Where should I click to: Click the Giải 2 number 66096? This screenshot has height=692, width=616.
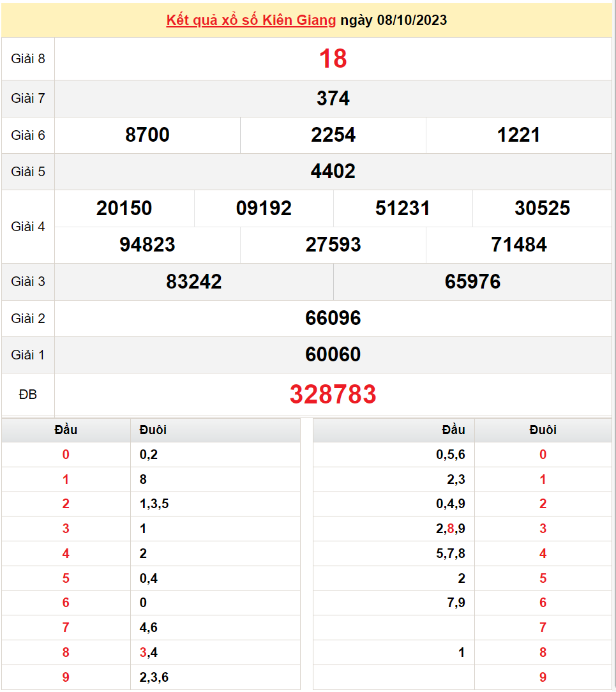pyautogui.click(x=334, y=318)
